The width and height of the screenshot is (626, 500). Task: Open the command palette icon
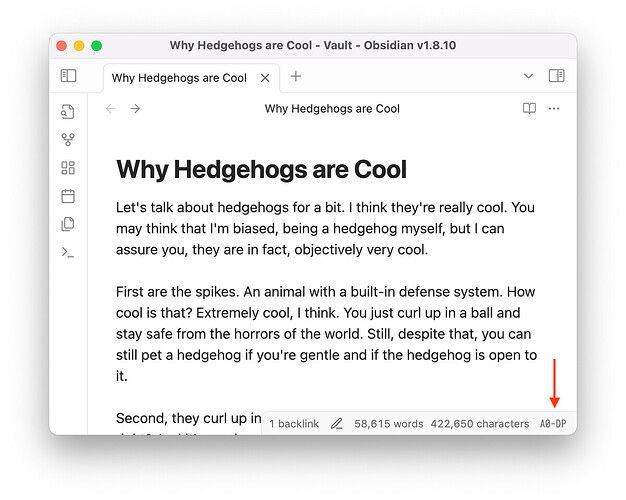[68, 252]
